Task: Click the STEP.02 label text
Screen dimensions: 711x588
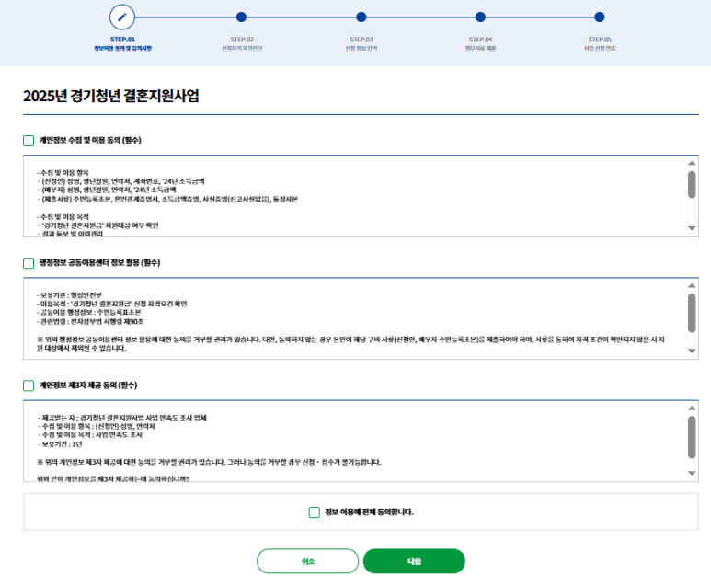Action: (242, 40)
